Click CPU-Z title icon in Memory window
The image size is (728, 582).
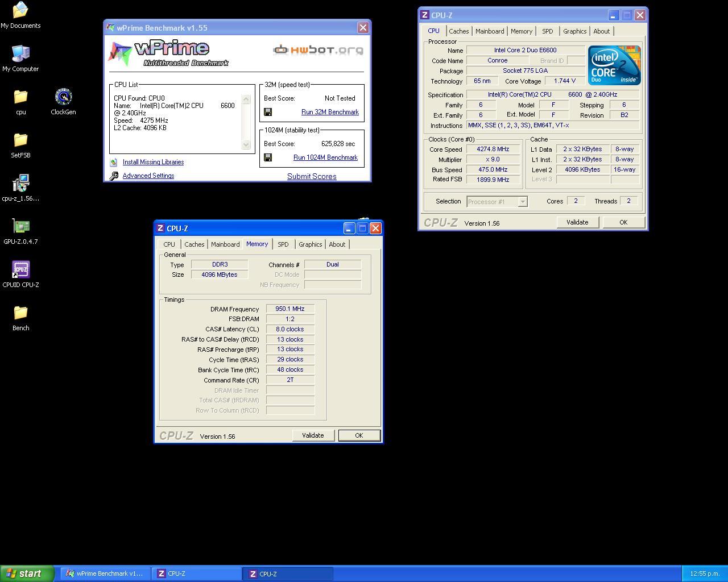pyautogui.click(x=160, y=228)
